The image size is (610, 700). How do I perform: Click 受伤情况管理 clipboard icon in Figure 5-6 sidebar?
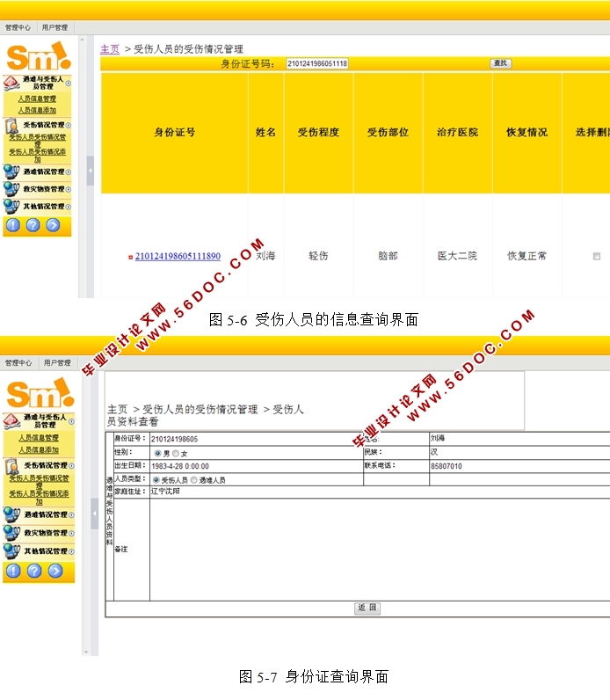[11, 126]
